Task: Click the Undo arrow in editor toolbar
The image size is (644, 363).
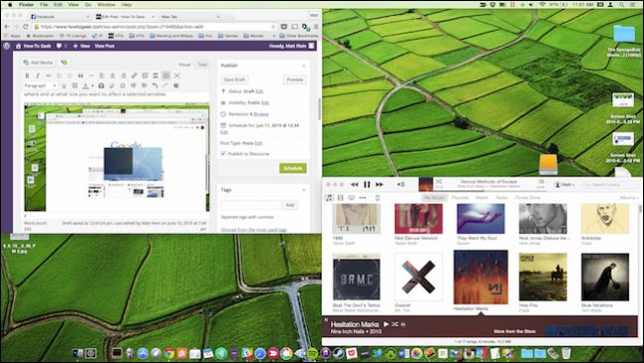Action: coord(155,86)
